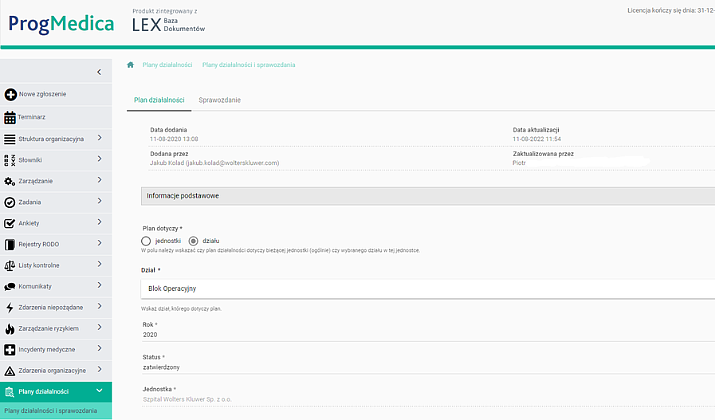The height and width of the screenshot is (420, 715).
Task: Open the Terminarz calendar icon
Action: coord(11,116)
